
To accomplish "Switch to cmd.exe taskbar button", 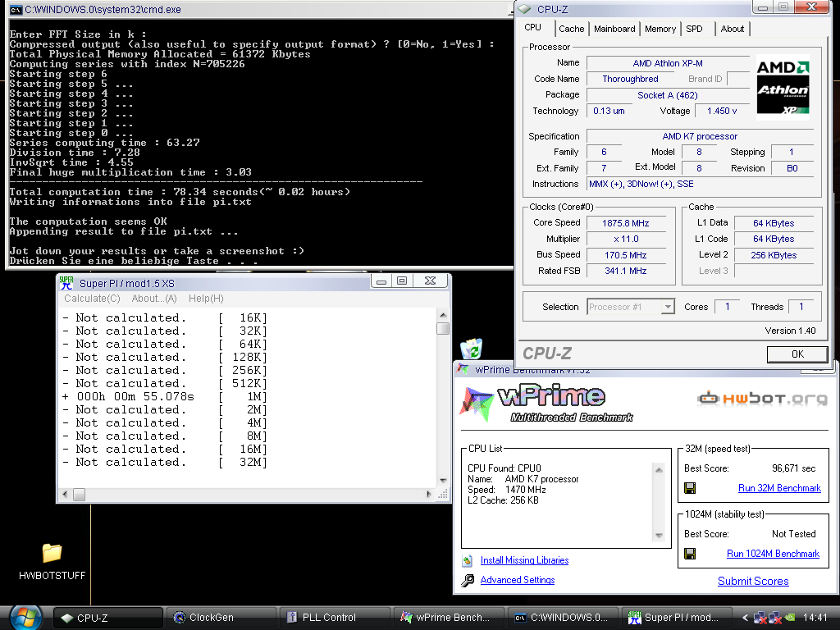I will click(x=561, y=618).
